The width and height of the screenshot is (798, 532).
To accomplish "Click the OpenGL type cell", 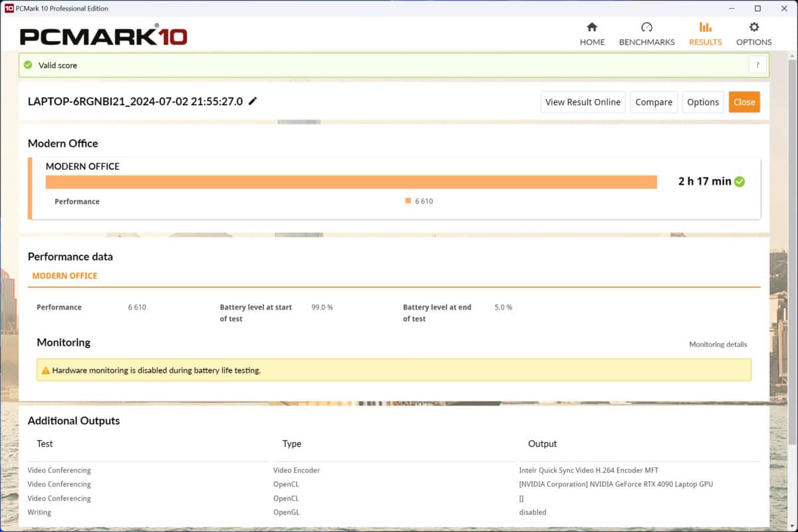I will [x=287, y=512].
